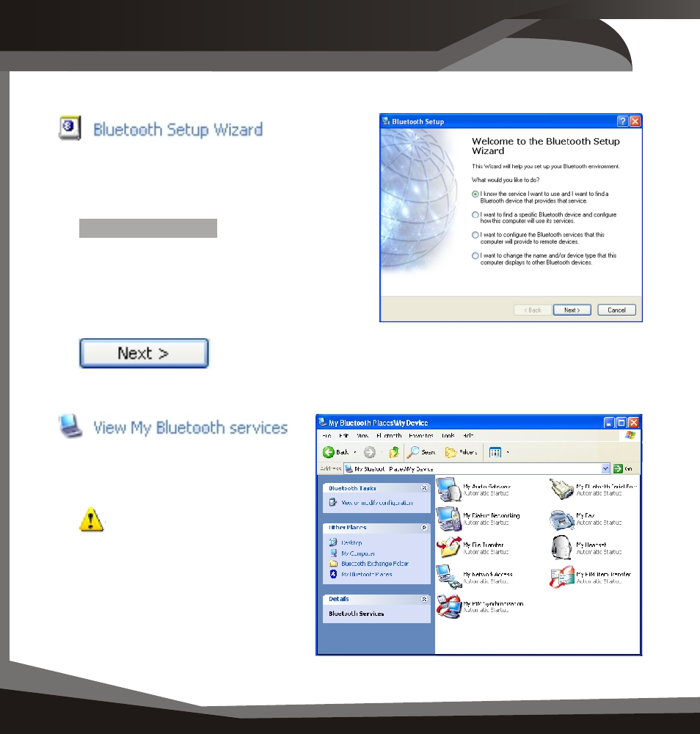700x734 pixels.
Task: Go Back in My Bluetooth Places toolbar
Action: (x=335, y=451)
